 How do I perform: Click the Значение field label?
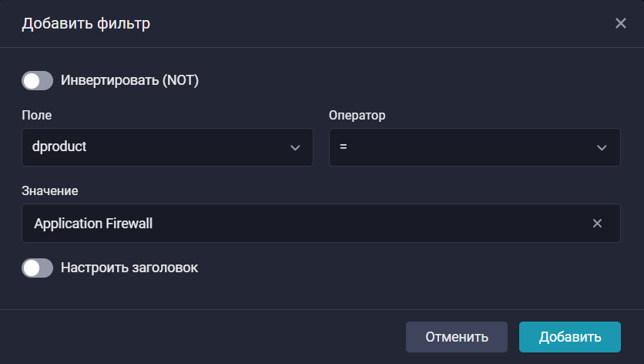[x=50, y=190]
